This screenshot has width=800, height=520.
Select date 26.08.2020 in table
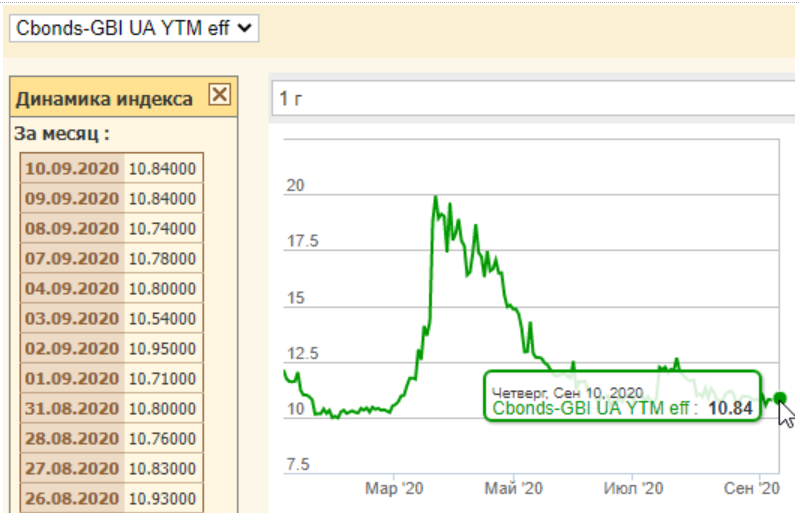point(72,499)
